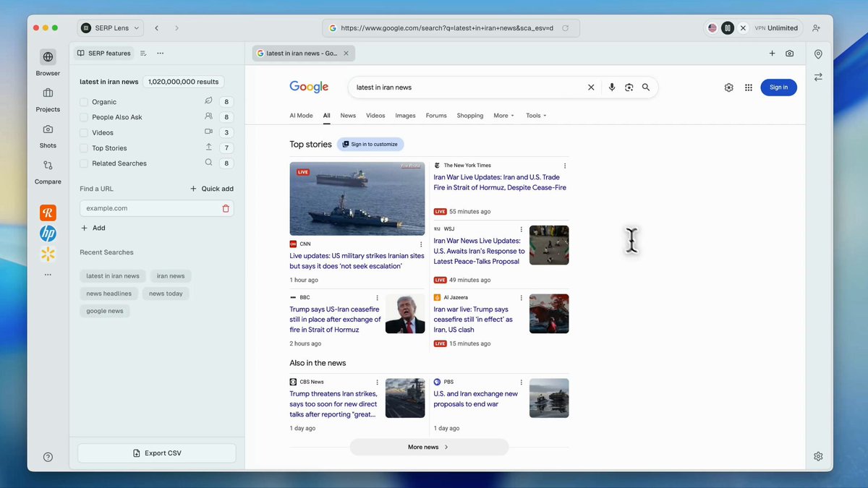Screen dimensions: 868x488
Task: Open the BBC Trump ceasefire headline
Action: pyautogui.click(x=335, y=320)
